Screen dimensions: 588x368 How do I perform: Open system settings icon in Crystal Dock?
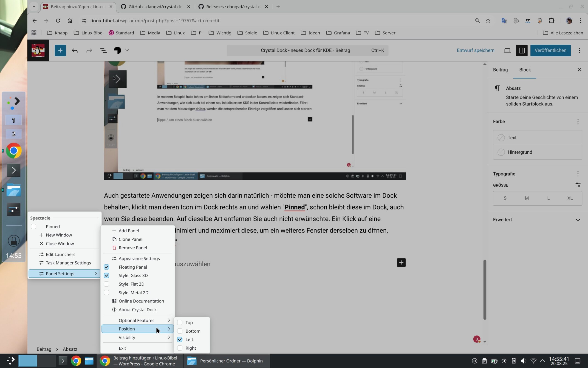(14, 210)
